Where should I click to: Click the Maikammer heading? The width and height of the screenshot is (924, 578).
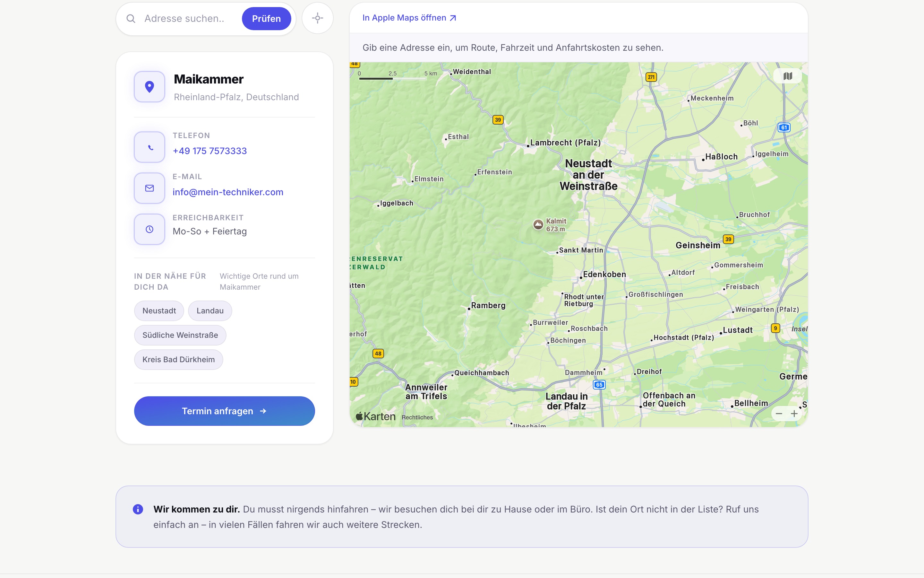pos(209,79)
